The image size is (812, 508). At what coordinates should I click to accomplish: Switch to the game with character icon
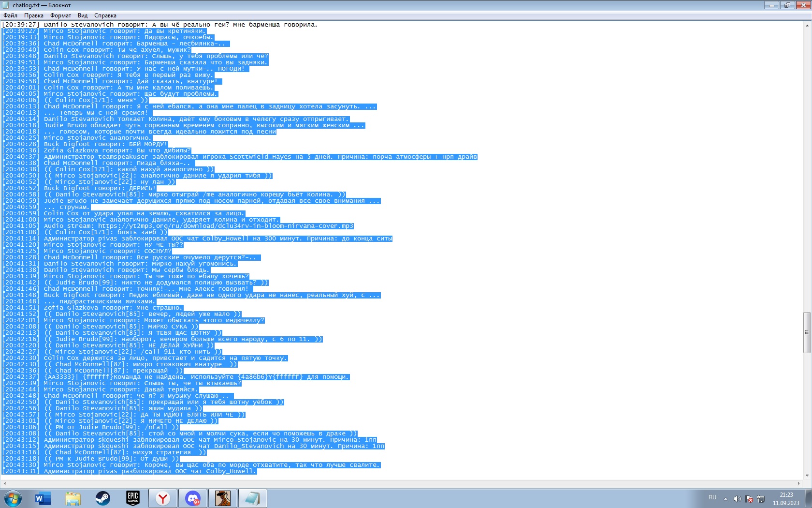pyautogui.click(x=223, y=498)
